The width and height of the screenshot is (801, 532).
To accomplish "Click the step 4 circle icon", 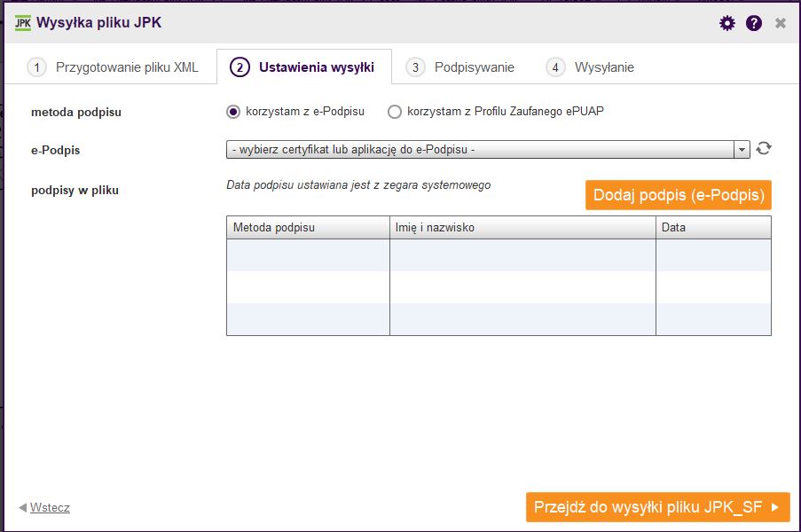I will pos(555,67).
